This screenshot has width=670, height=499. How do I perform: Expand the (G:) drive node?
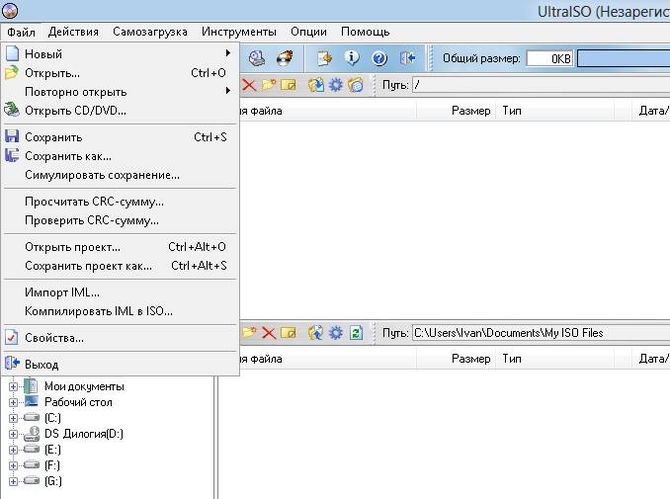pos(13,481)
